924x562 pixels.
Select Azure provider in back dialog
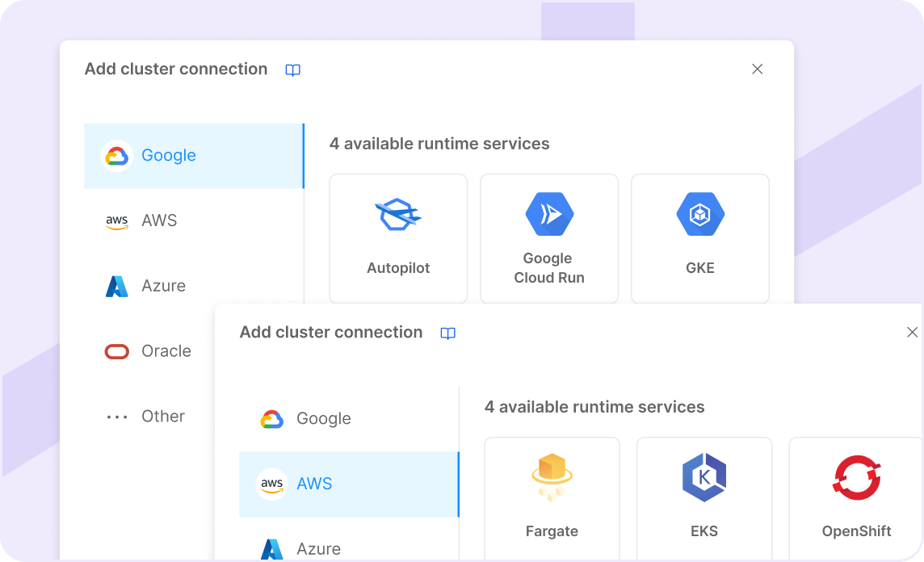(x=194, y=287)
